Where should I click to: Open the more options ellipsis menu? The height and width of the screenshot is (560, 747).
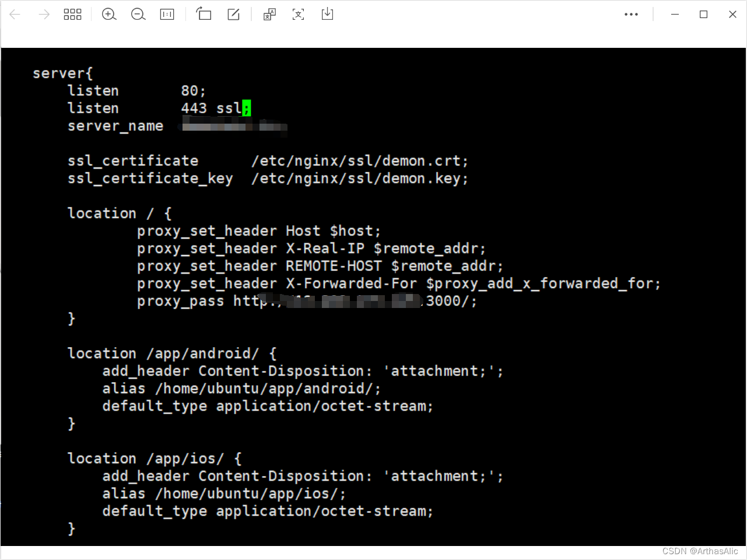(x=631, y=15)
